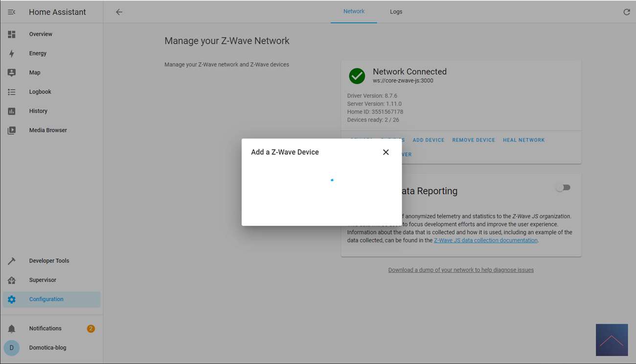The height and width of the screenshot is (364, 636).
Task: Open the Overview dashboard icon
Action: tap(12, 34)
